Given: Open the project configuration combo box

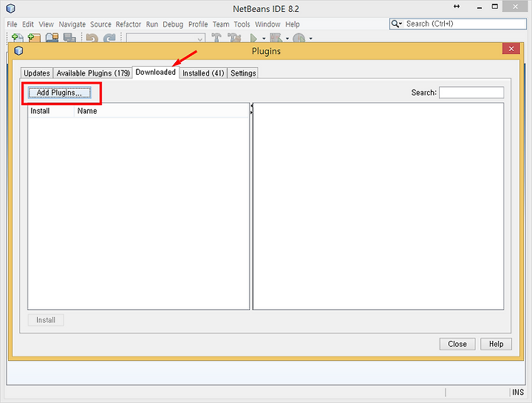Looking at the screenshot, I should [x=166, y=38].
